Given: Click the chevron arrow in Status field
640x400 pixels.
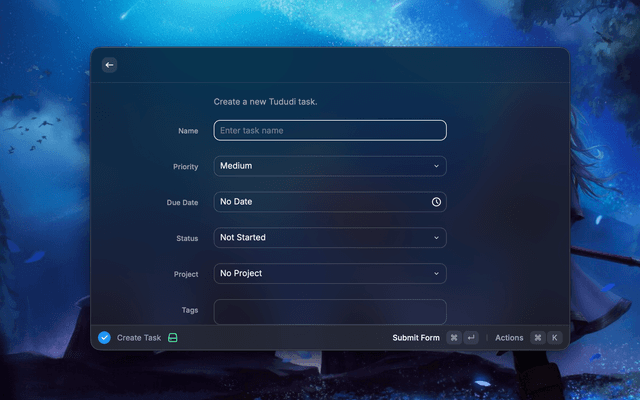Looking at the screenshot, I should click(x=436, y=238).
